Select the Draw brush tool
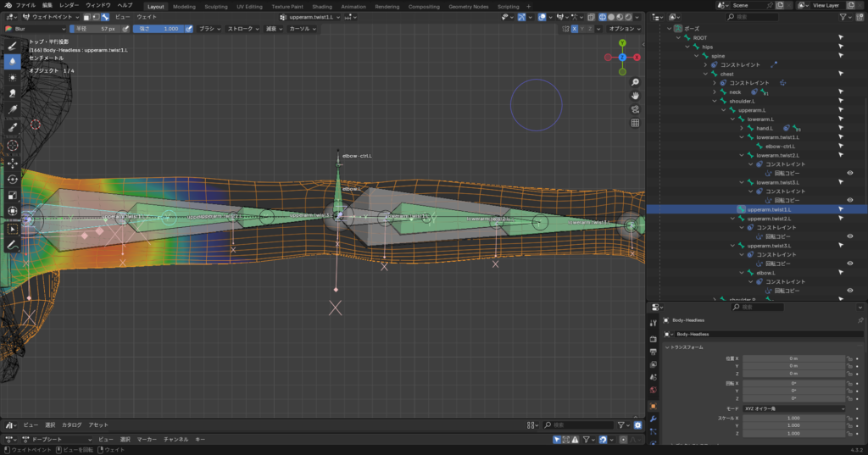 pyautogui.click(x=13, y=45)
